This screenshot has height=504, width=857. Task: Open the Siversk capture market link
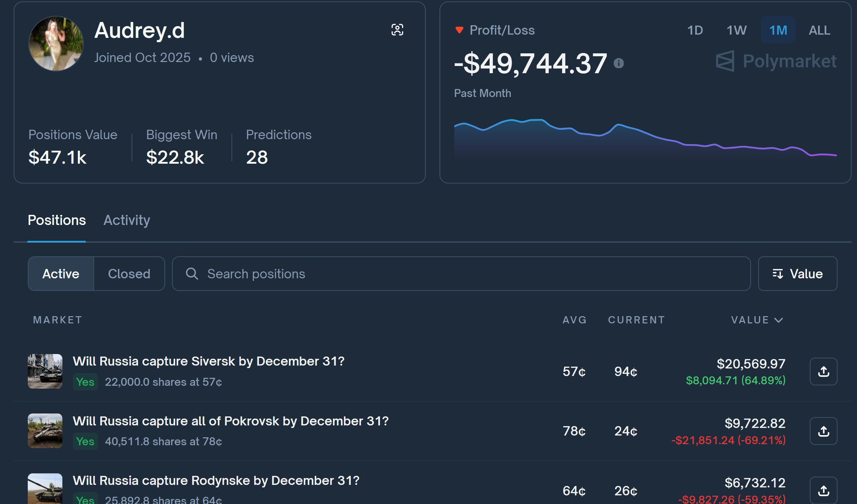point(208,361)
